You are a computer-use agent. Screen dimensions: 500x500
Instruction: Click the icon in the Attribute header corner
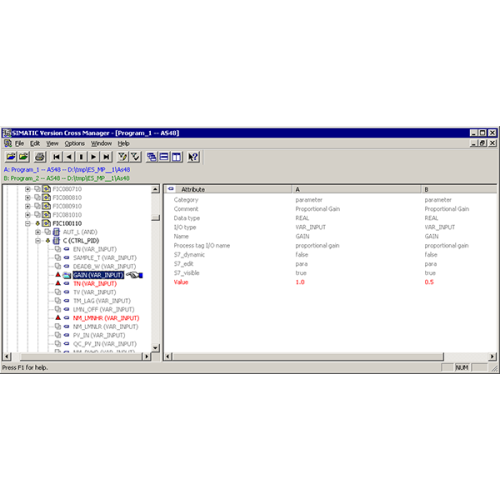(x=171, y=189)
